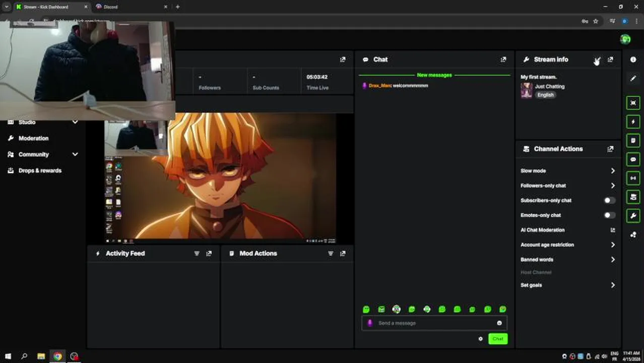Click the Sub Counts stat label
This screenshot has width=644, height=363.
[x=266, y=88]
